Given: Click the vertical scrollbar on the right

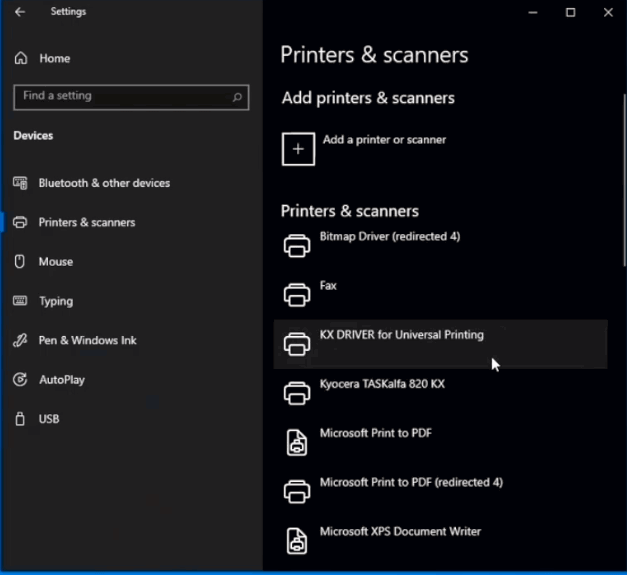Looking at the screenshot, I should (x=625, y=180).
